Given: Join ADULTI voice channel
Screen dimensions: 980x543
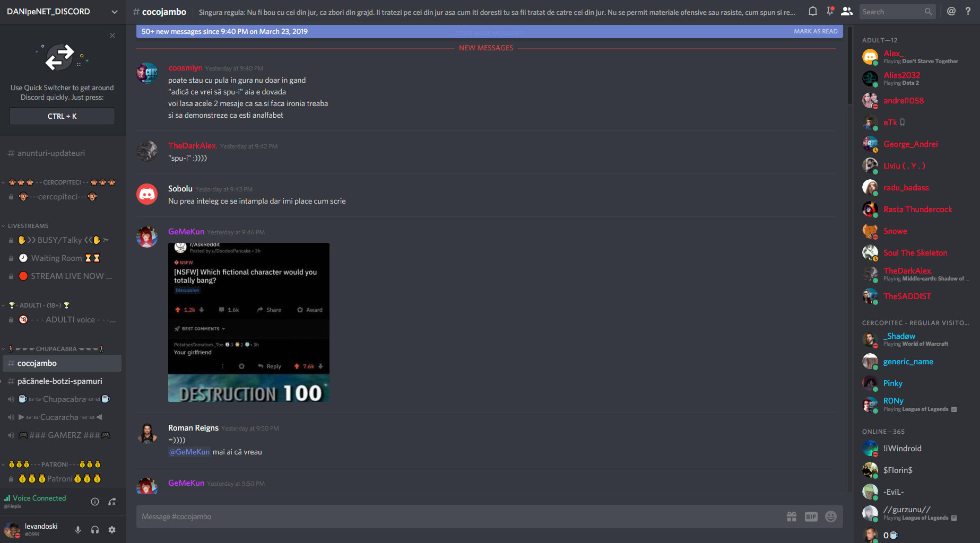Looking at the screenshot, I should pos(62,320).
